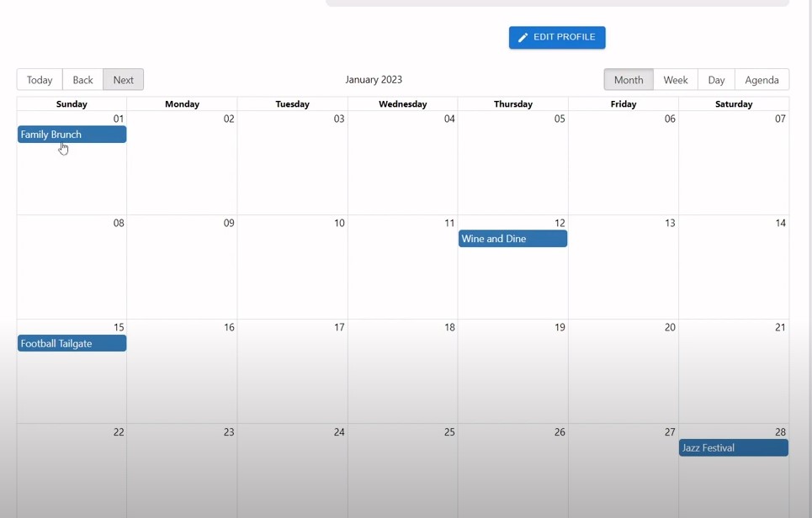
Task: Open the Family Brunch event
Action: pyautogui.click(x=72, y=134)
